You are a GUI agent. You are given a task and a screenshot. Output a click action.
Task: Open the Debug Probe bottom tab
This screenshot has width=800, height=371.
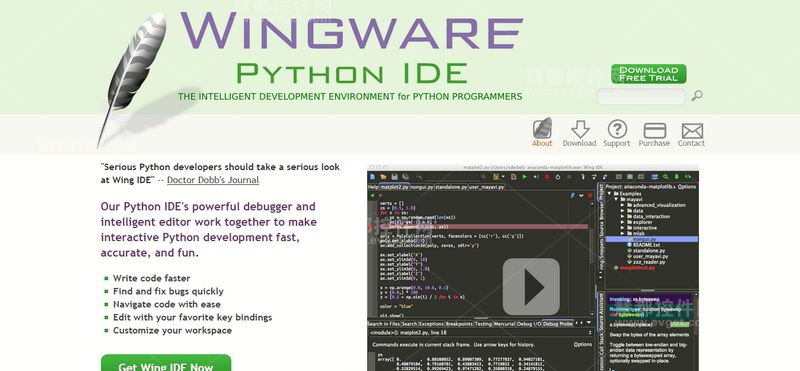558,324
